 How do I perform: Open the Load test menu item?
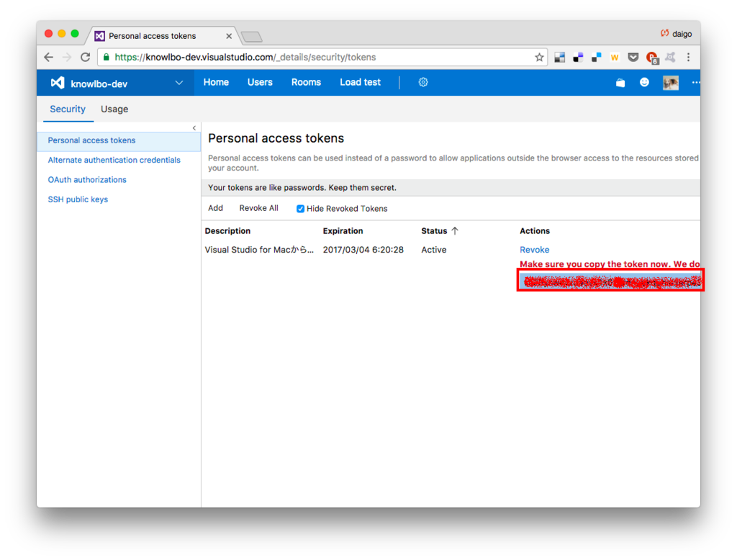(x=360, y=82)
